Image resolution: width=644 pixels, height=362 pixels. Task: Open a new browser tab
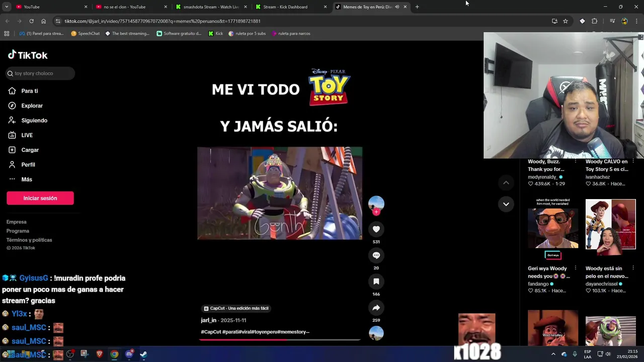[x=417, y=7]
